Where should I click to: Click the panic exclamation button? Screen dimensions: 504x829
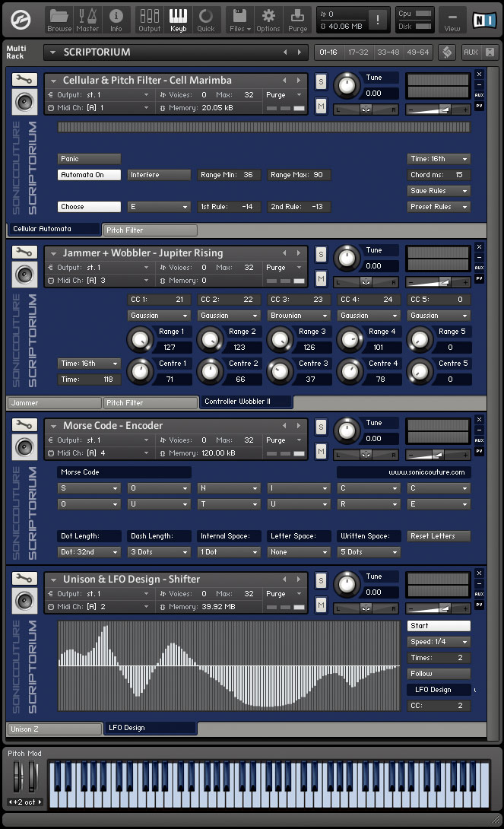click(x=377, y=20)
